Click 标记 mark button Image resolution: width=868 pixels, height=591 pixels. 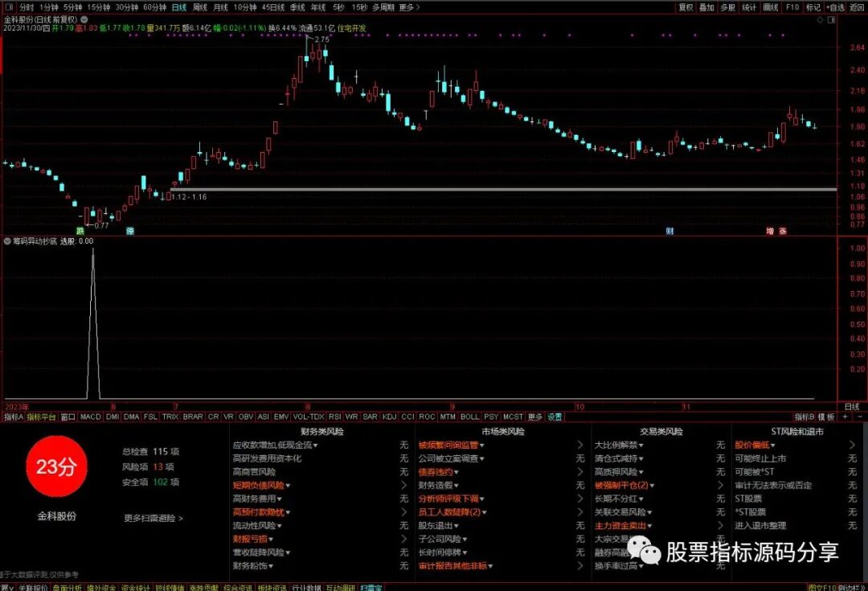coord(813,7)
